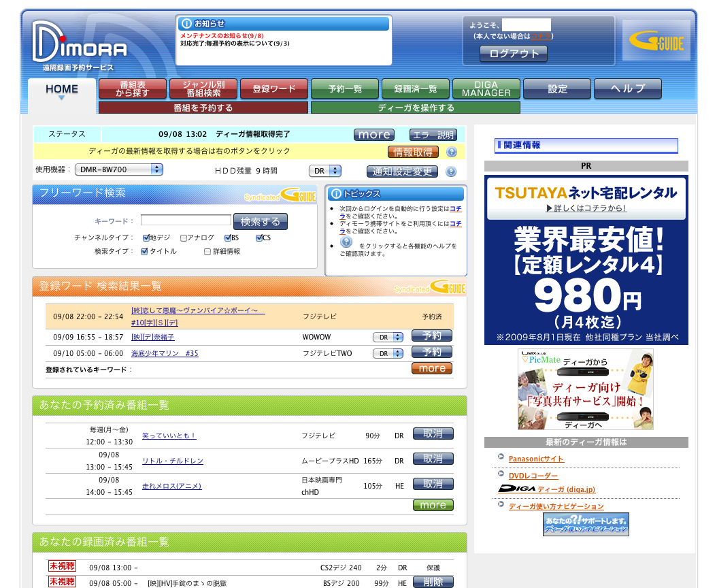Toggle the 地デジ channel checkbox
Image resolution: width=717 pixels, height=588 pixels.
(x=146, y=238)
